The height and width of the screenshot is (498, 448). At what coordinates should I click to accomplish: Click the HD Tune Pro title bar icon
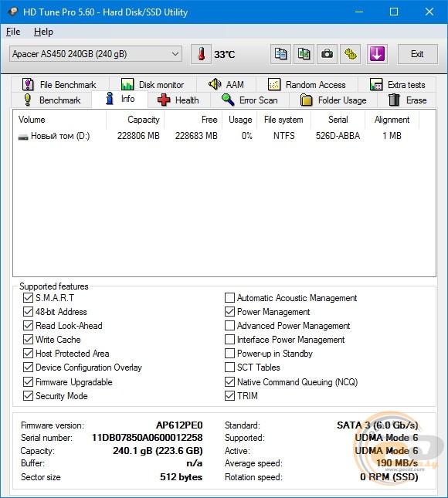tap(13, 12)
